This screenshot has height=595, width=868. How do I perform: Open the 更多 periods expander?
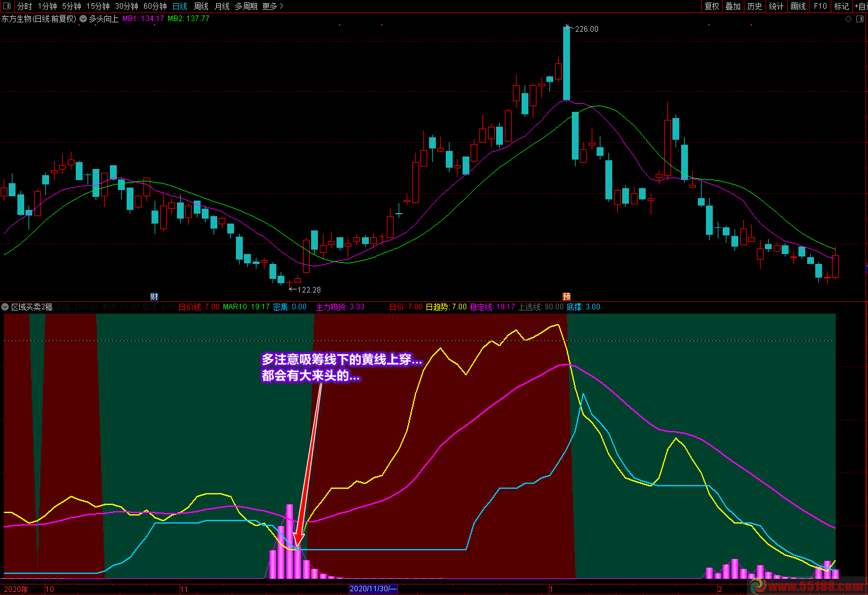pos(273,6)
